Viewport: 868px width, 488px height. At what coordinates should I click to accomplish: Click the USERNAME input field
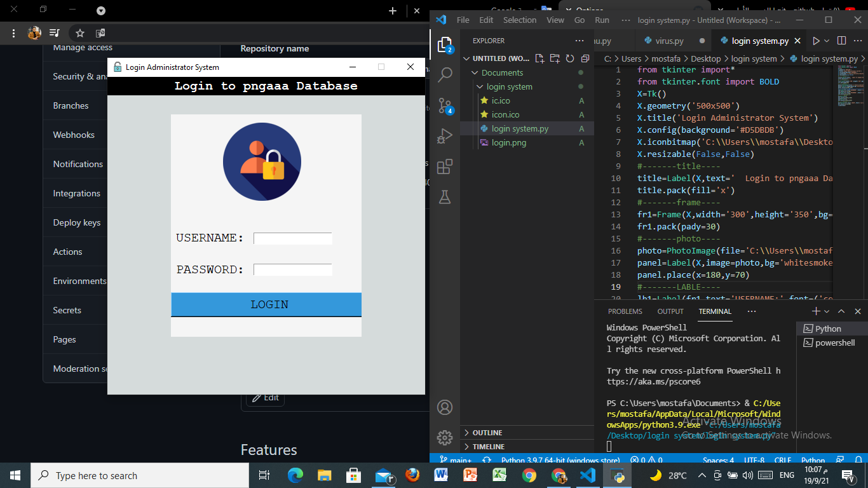292,239
